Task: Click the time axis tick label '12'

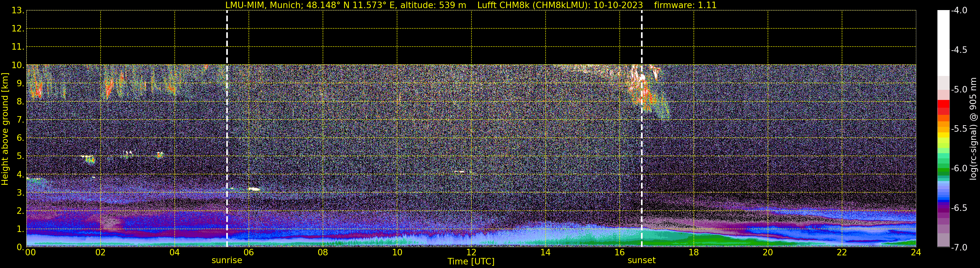Action: (x=471, y=252)
